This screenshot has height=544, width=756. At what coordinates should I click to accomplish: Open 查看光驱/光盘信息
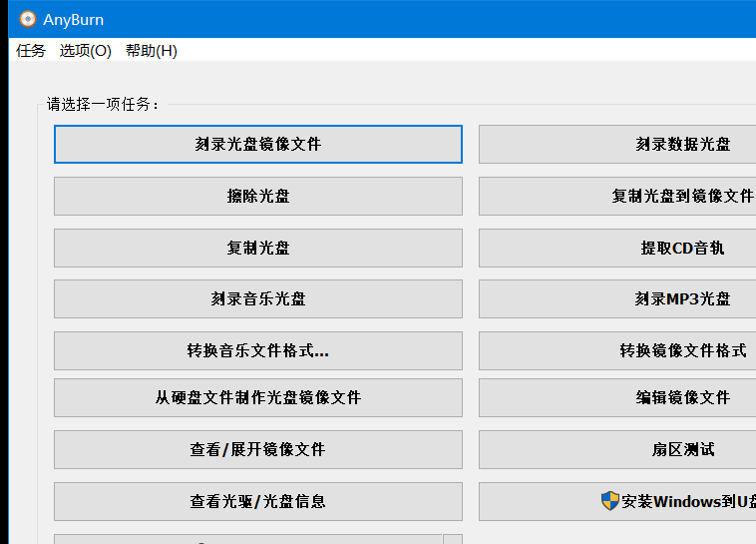coord(258,501)
